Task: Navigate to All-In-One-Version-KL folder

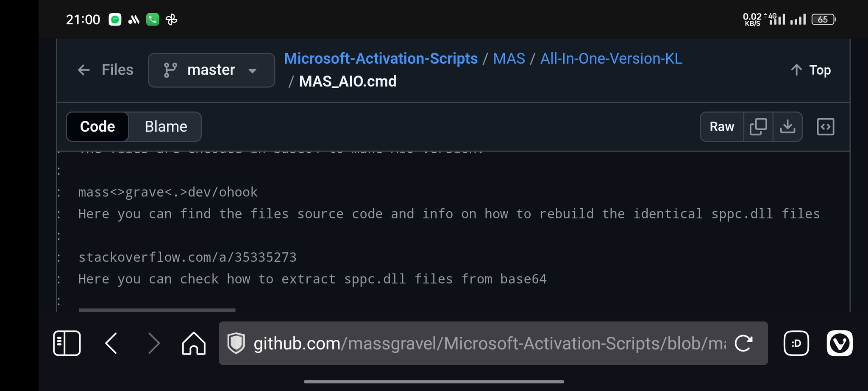Action: (x=611, y=59)
